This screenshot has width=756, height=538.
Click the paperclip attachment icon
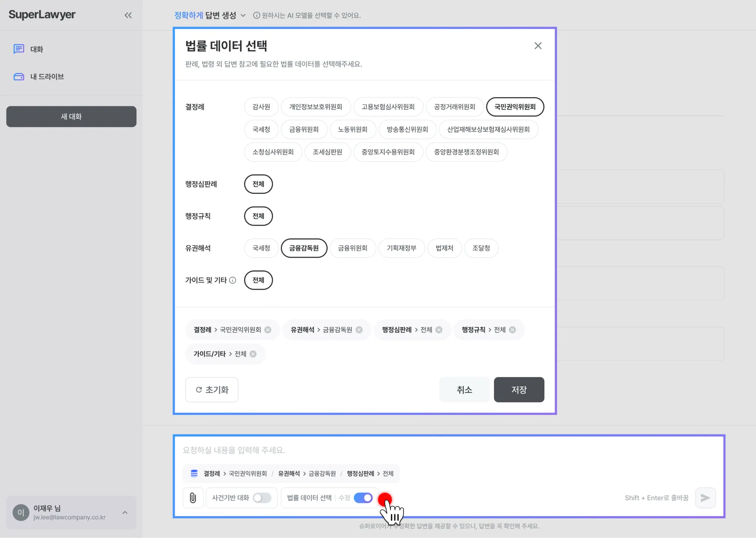tap(193, 498)
